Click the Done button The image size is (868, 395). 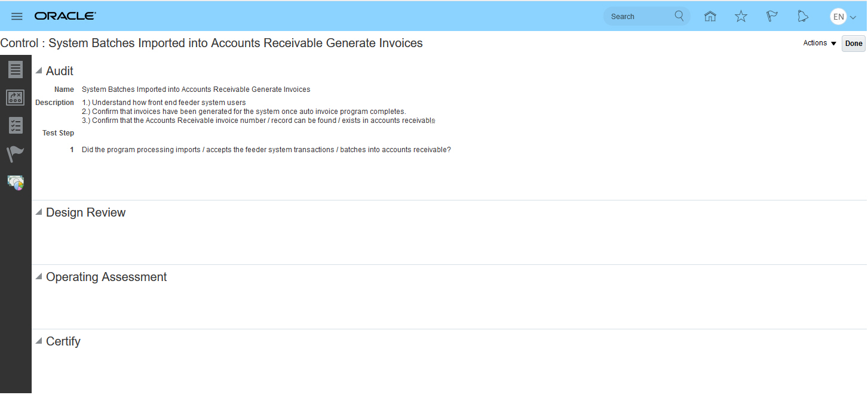(x=853, y=43)
